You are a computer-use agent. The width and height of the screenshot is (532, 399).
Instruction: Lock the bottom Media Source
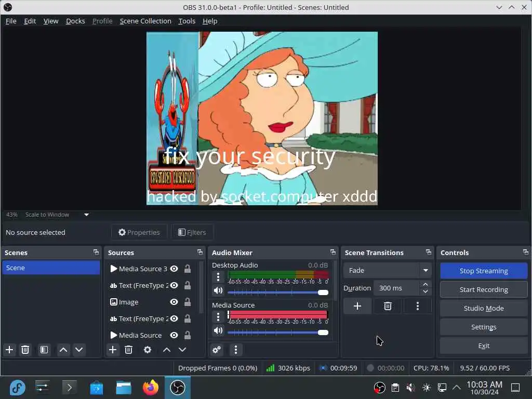click(187, 335)
